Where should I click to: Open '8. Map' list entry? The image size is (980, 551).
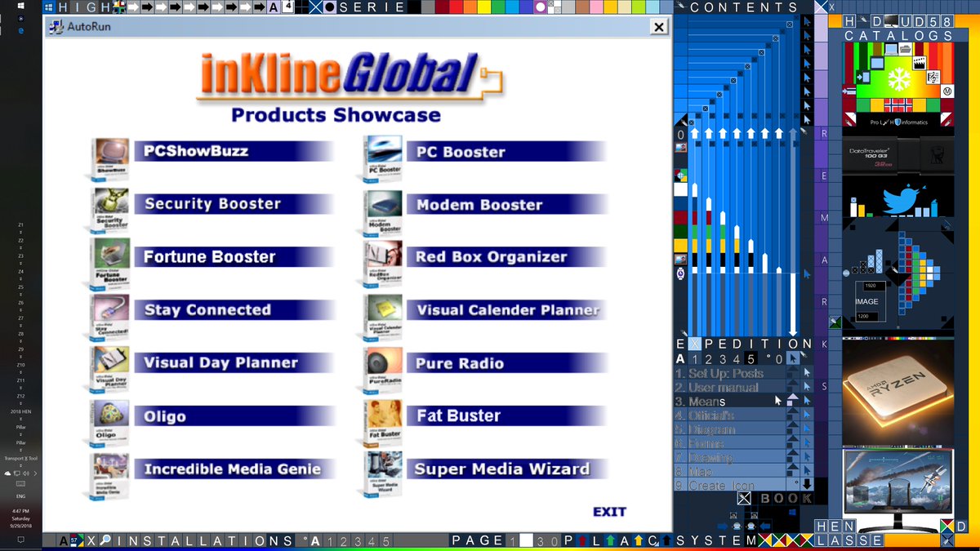coord(729,471)
